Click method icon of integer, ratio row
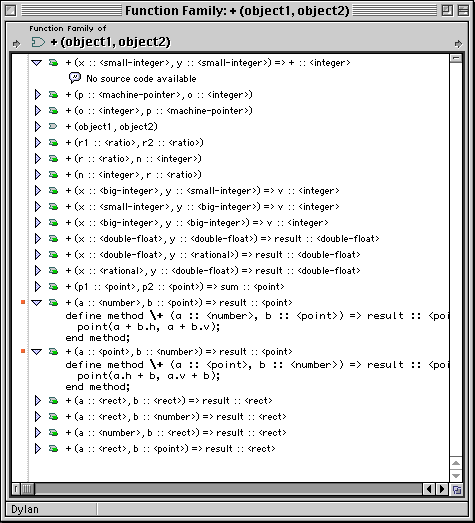Image resolution: width=475 pixels, height=523 pixels. (53, 174)
